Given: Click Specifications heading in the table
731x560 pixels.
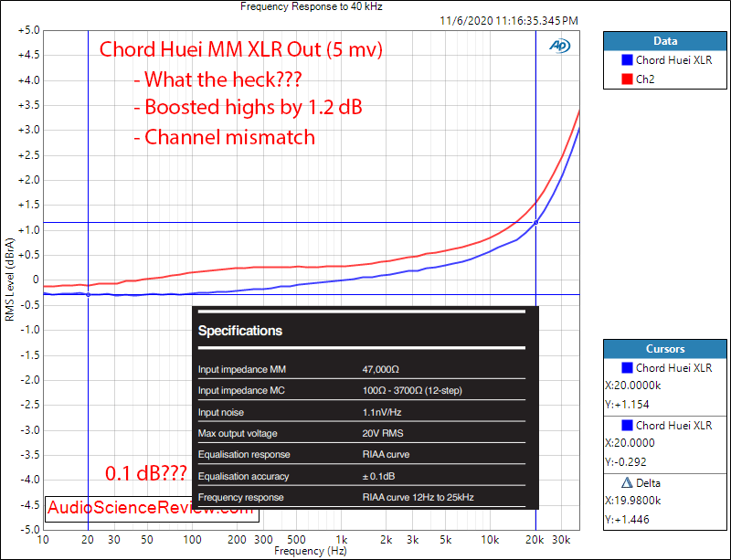Looking at the screenshot, I should point(240,331).
